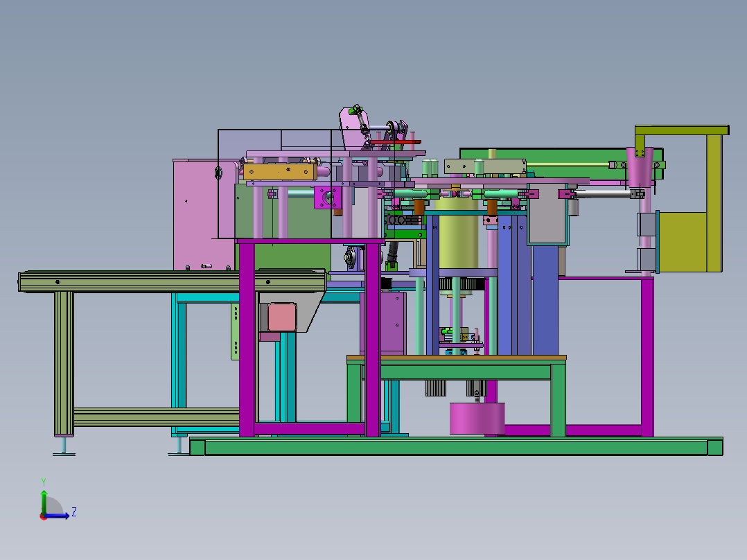Viewport: 747px width, 560px height.
Task: Select the magenta square bearing block
Action: pos(328,197)
